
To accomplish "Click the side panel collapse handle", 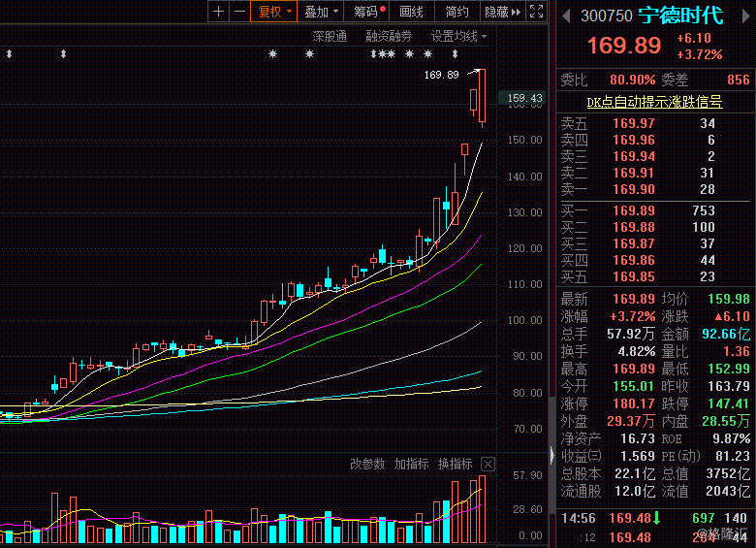I will (x=552, y=455).
